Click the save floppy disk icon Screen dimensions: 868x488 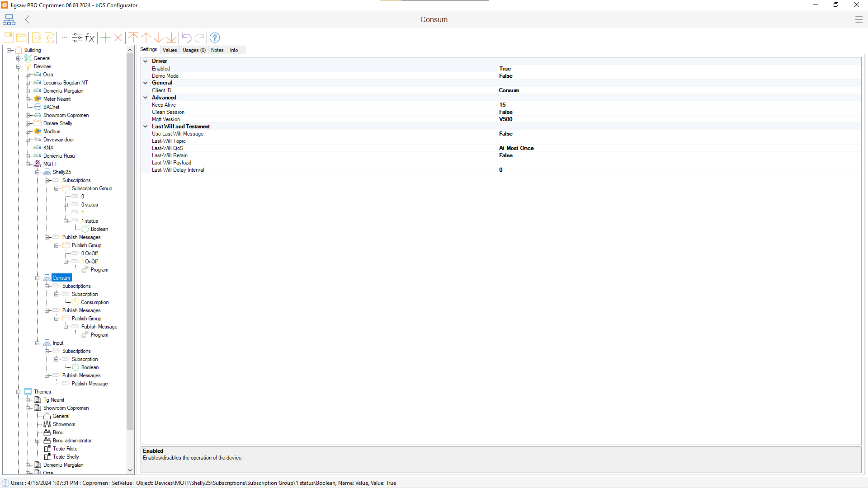(8, 38)
